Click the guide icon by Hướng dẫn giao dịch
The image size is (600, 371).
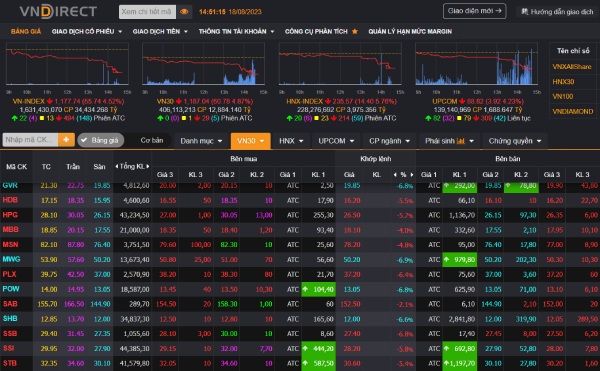coord(525,11)
